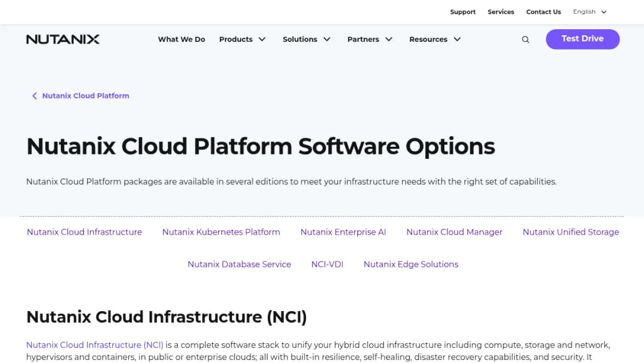
Task: Open the Partners menu label
Action: 363,39
